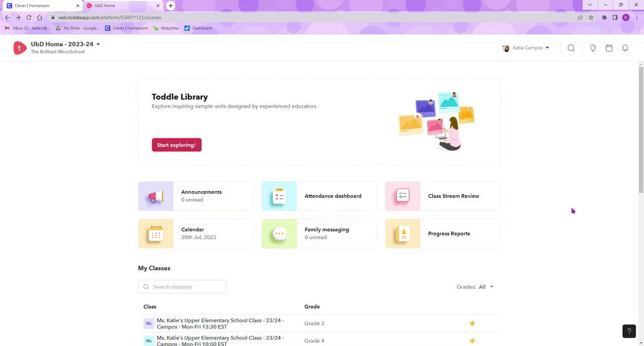644x346 pixels.
Task: Open Calendar 20th Jul card
Action: (196, 234)
